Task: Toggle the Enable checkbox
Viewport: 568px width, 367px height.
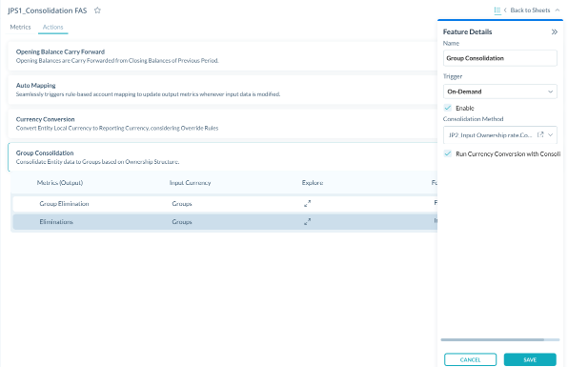Action: (x=448, y=108)
